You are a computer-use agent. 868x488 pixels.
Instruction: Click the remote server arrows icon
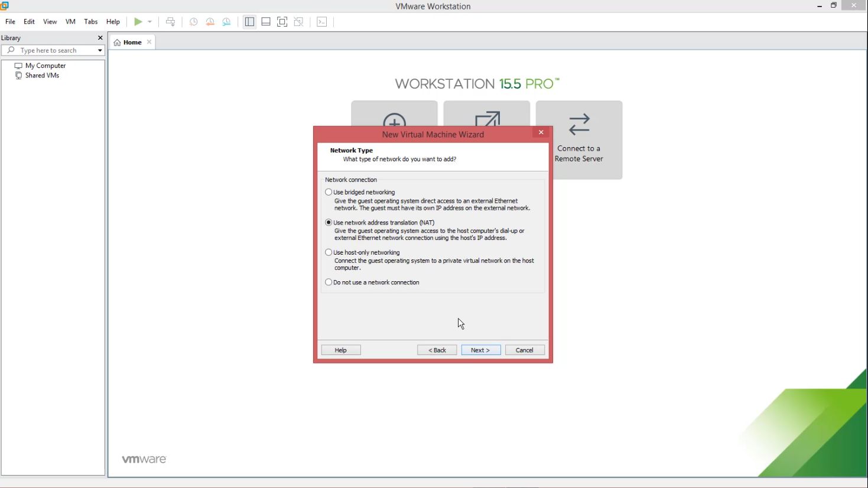click(x=579, y=124)
